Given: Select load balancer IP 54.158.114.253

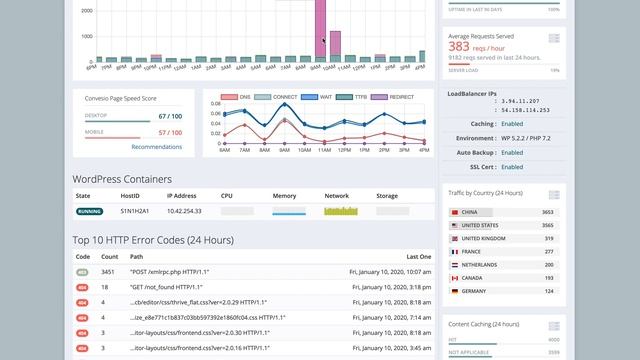Looking at the screenshot, I should (x=525, y=110).
